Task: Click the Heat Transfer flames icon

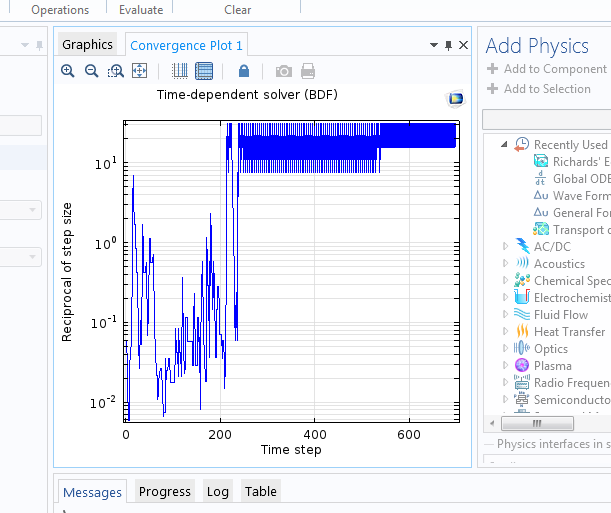Action: (x=522, y=331)
